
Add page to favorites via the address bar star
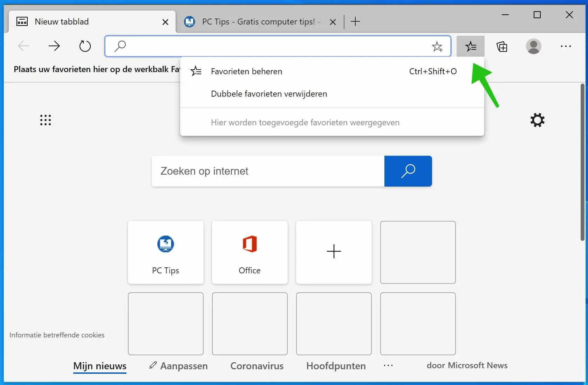[437, 46]
